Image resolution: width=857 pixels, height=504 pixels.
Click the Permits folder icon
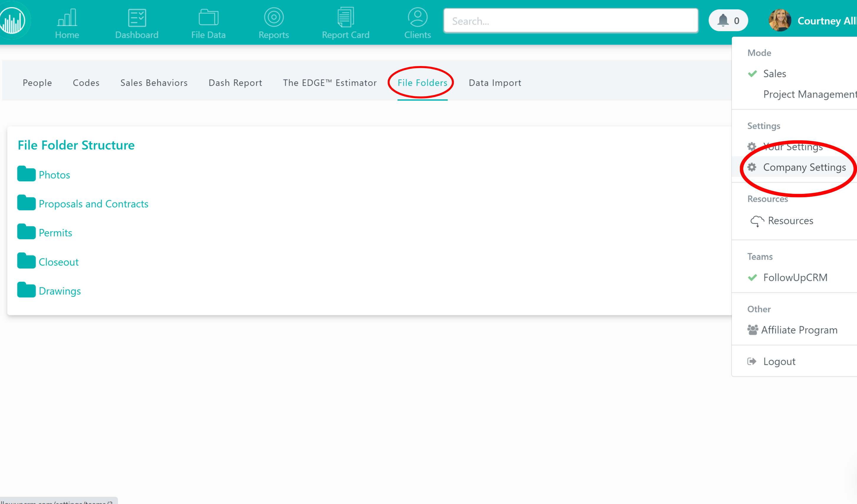(27, 232)
